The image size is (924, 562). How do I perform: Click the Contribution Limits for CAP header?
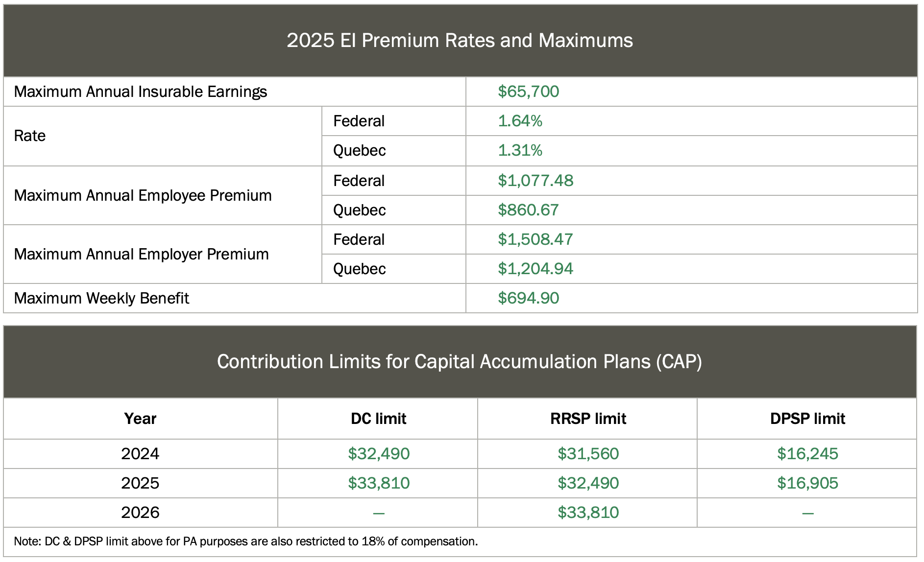(x=460, y=362)
